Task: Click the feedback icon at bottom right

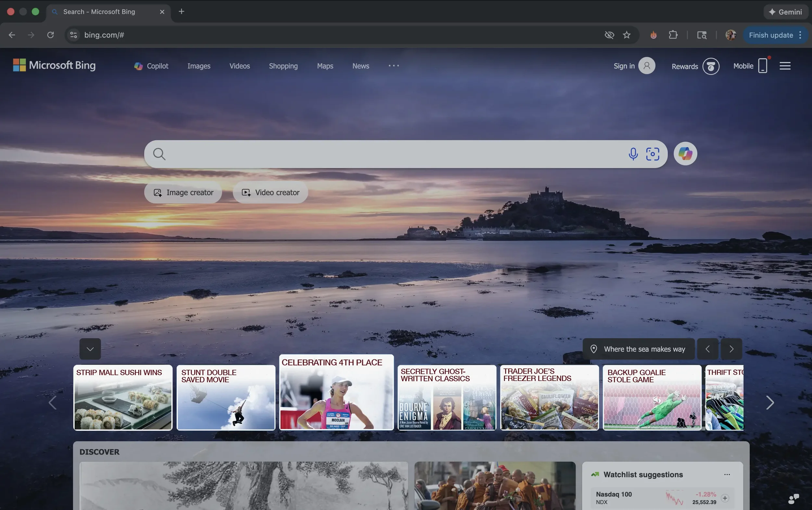Action: (x=793, y=498)
